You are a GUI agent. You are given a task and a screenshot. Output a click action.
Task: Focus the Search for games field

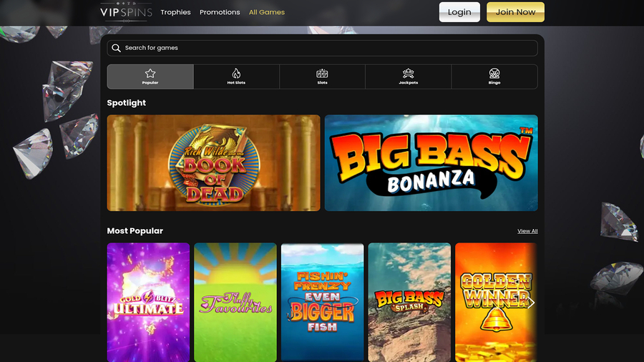point(323,48)
